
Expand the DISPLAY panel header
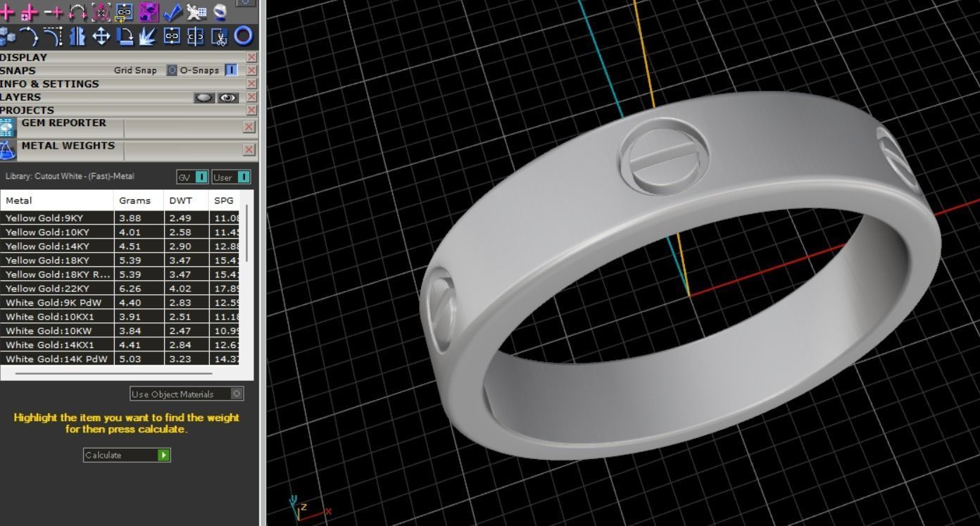(x=23, y=57)
